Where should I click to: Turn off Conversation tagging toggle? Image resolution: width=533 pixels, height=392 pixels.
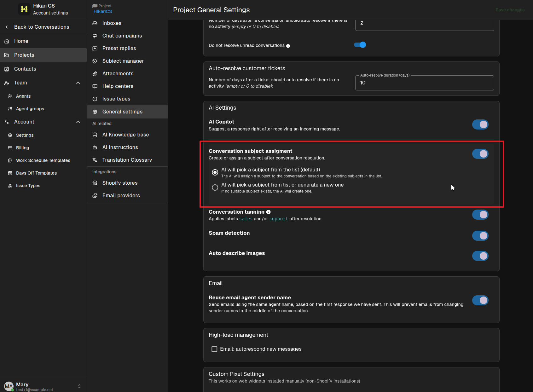click(480, 215)
